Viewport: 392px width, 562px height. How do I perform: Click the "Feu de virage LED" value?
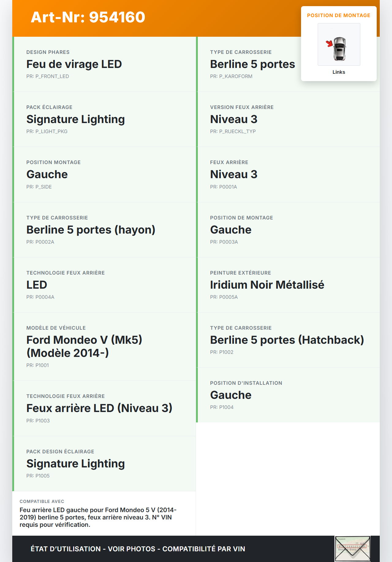(74, 64)
